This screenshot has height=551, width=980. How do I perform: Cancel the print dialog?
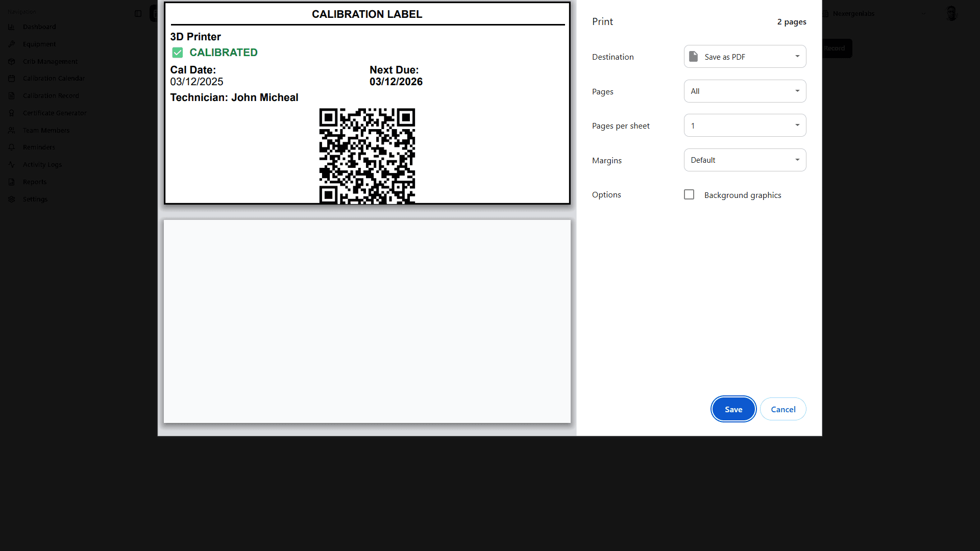pos(783,409)
